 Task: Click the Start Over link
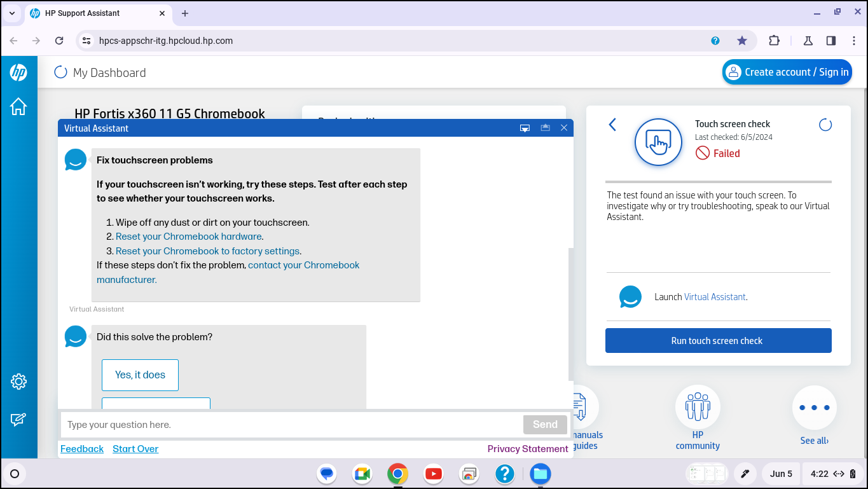coord(135,448)
